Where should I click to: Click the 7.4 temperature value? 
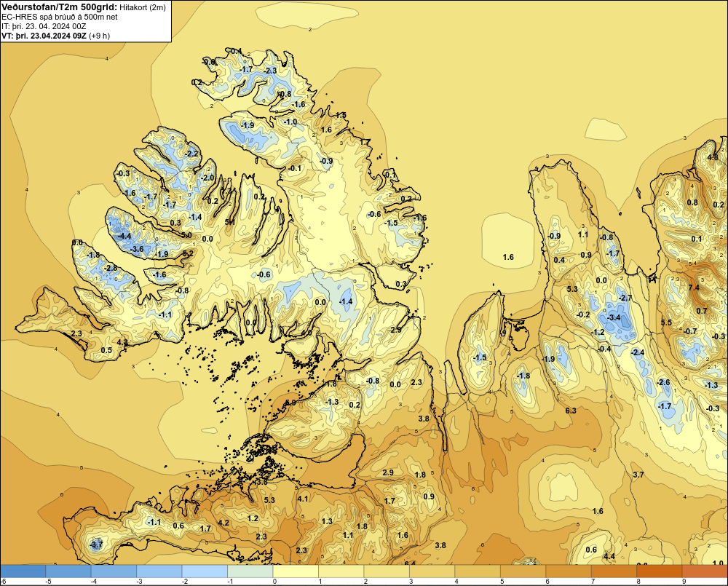(x=694, y=288)
